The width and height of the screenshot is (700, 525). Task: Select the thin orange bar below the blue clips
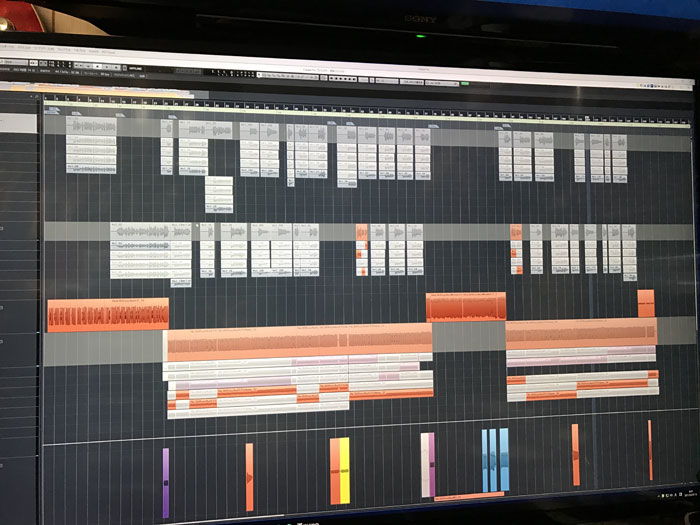469,496
